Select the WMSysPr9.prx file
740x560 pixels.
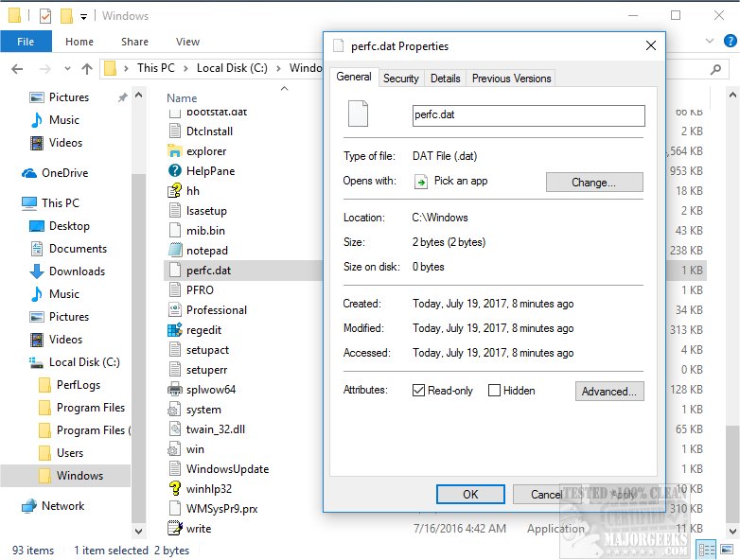[221, 509]
